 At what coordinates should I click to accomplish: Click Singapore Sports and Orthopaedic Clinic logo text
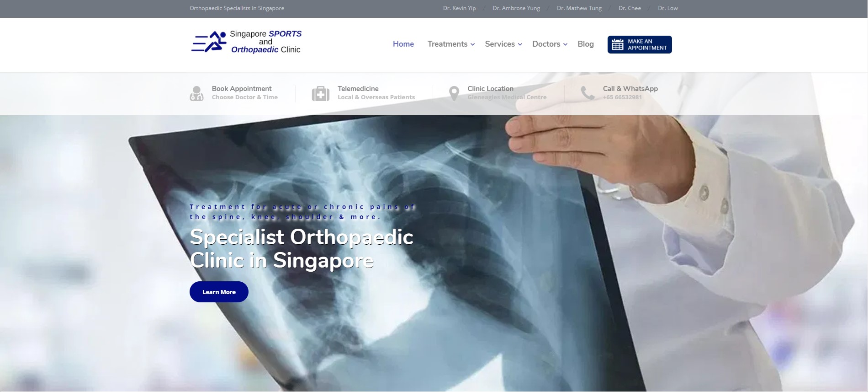point(266,42)
